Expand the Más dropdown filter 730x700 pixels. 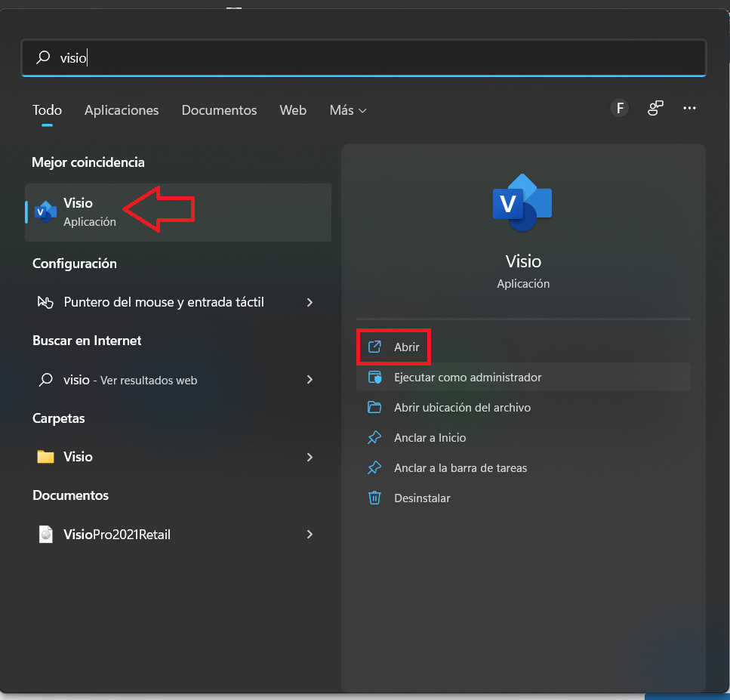pyautogui.click(x=348, y=110)
